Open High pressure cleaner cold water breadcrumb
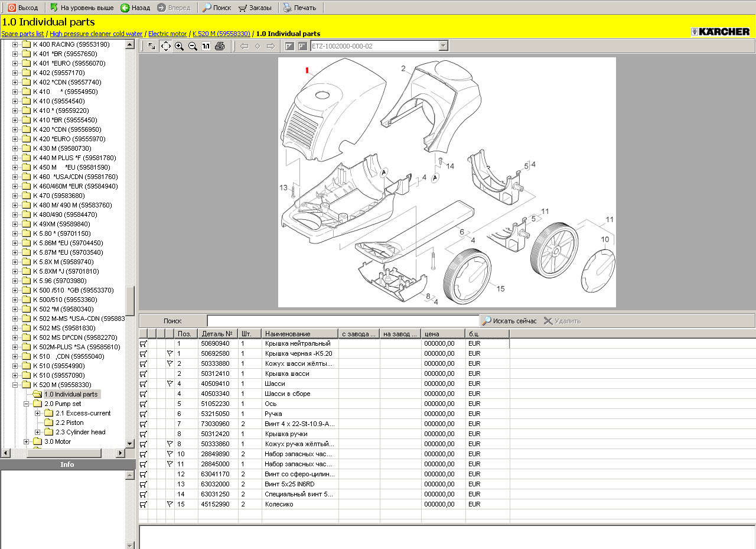The image size is (756, 549). 96,34
